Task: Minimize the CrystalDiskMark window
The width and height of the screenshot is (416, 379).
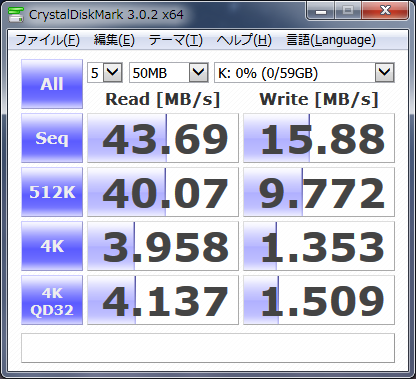Action: pos(321,11)
